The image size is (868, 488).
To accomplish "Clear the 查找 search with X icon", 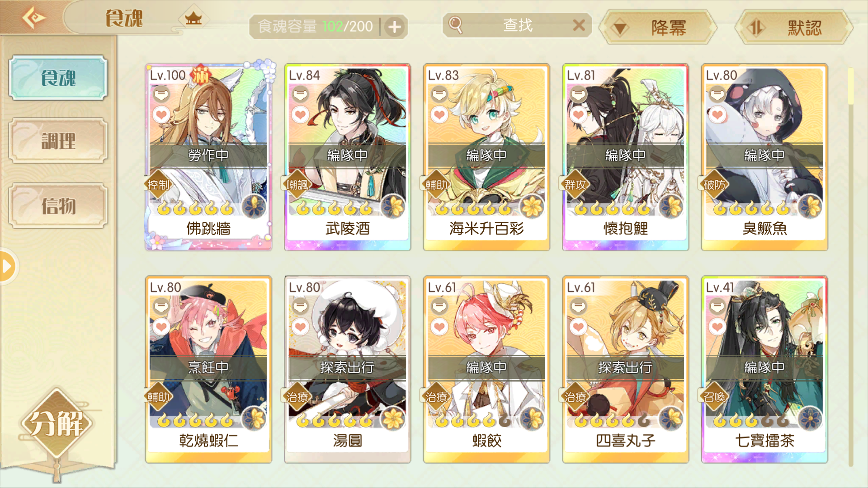I will point(579,25).
